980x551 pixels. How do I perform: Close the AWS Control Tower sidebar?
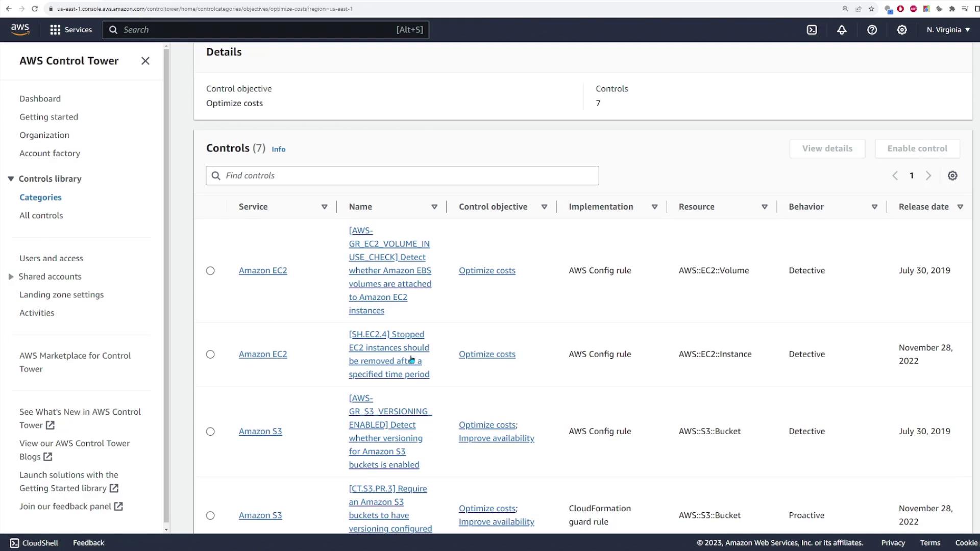click(x=145, y=61)
